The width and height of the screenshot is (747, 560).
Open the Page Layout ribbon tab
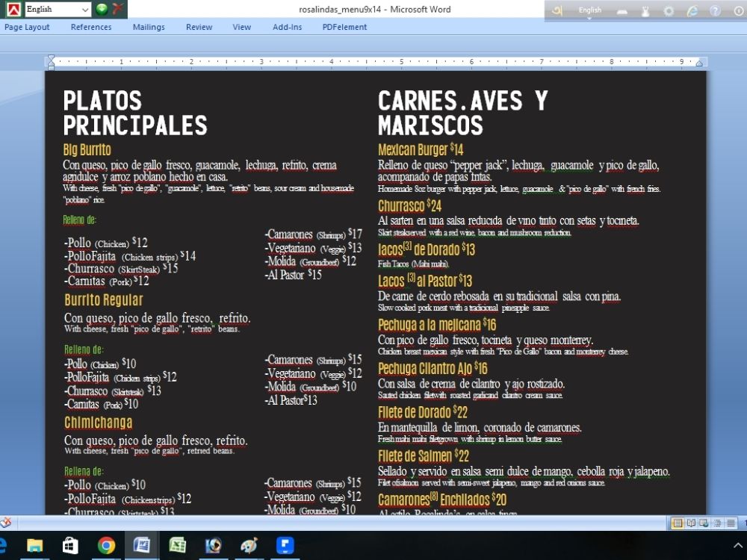pos(27,27)
